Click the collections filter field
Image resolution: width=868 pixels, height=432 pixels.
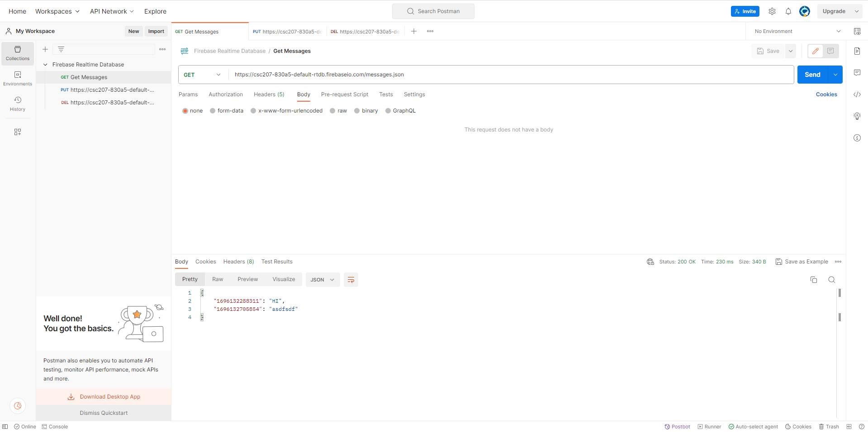coord(104,49)
